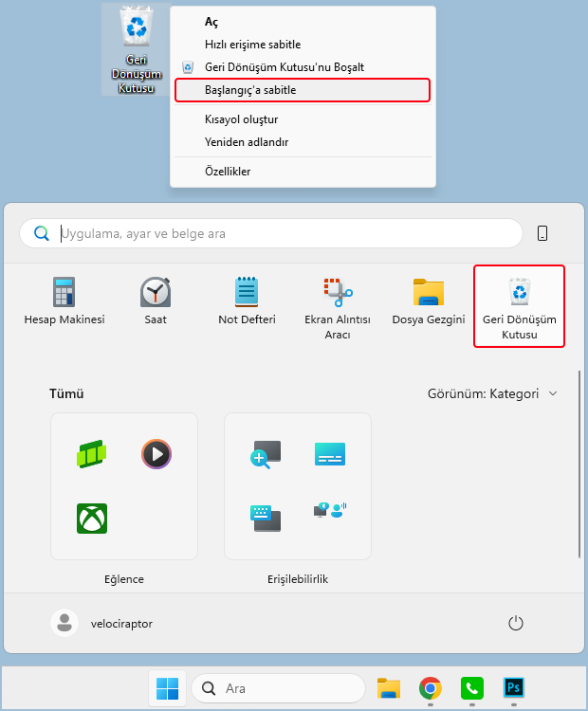Open the Magnifier icon in Erişilebilirlik
The width and height of the screenshot is (588, 711).
[x=266, y=454]
